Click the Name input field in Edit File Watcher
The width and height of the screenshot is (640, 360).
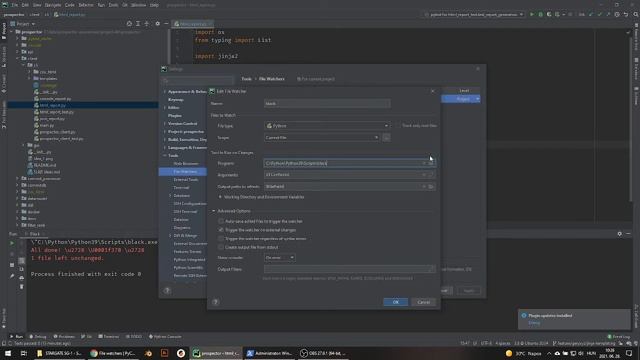(327, 104)
